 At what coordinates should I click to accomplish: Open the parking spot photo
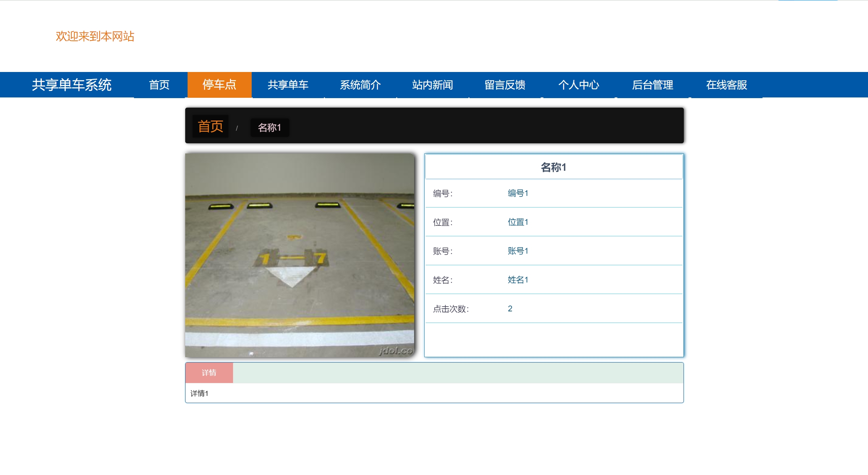point(300,255)
